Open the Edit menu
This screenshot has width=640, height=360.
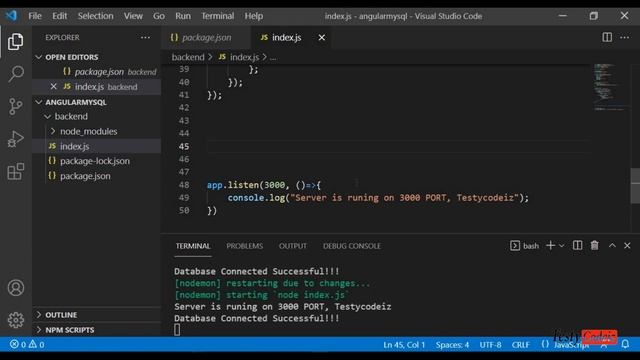(59, 16)
